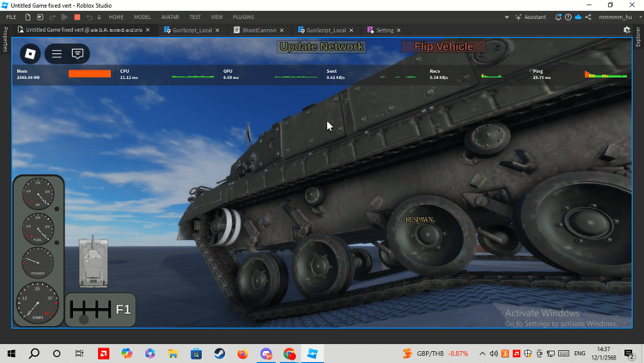Click the blue cloud collaboration icon
The width and height of the screenshot is (644, 363).
coord(578,17)
